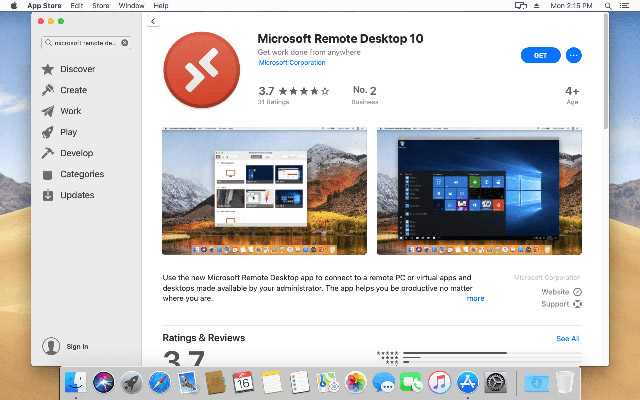Click the Microsoft Remote Desktop app icon
The height and width of the screenshot is (400, 640).
(202, 70)
